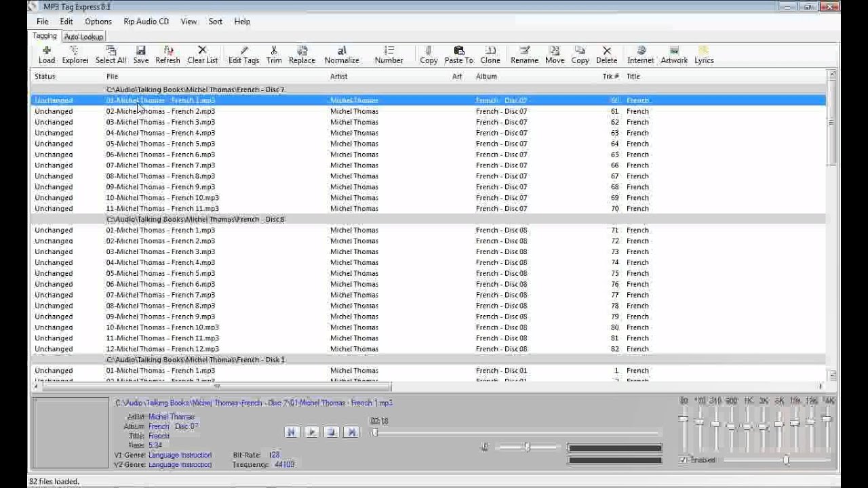The width and height of the screenshot is (868, 488).
Task: Click the Load toolbar icon
Action: (x=47, y=55)
